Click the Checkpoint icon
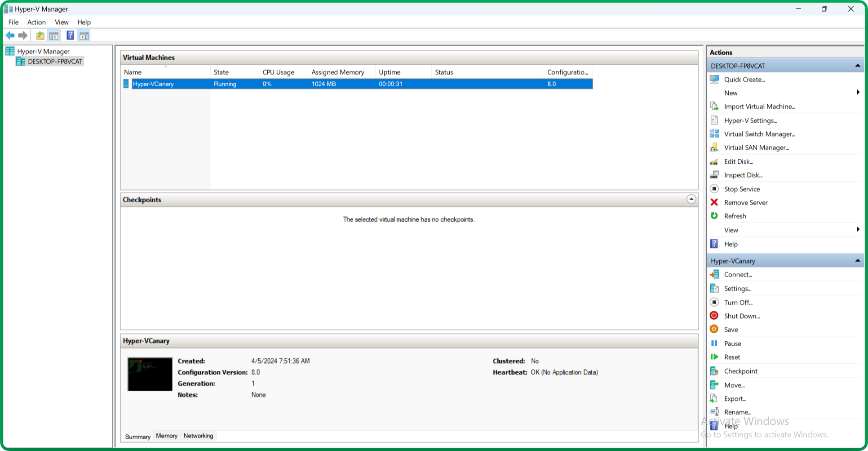 714,371
